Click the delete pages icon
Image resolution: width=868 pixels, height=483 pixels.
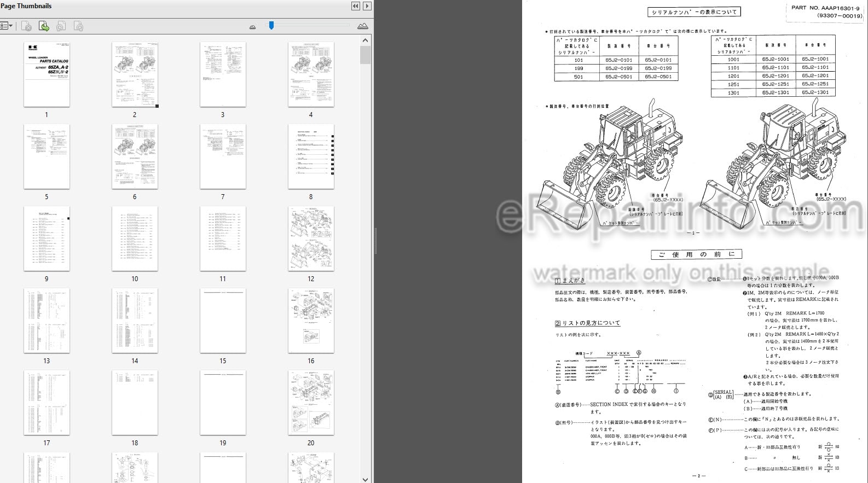point(26,26)
